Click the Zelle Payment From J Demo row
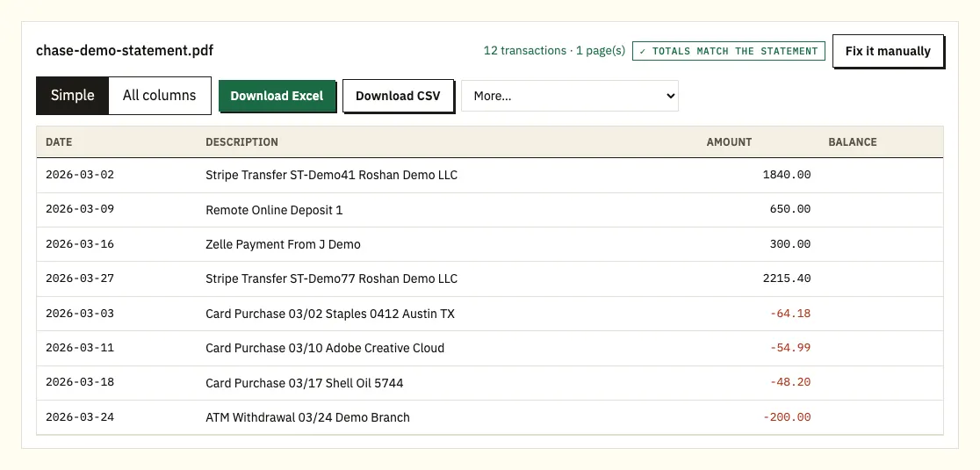 coord(489,244)
